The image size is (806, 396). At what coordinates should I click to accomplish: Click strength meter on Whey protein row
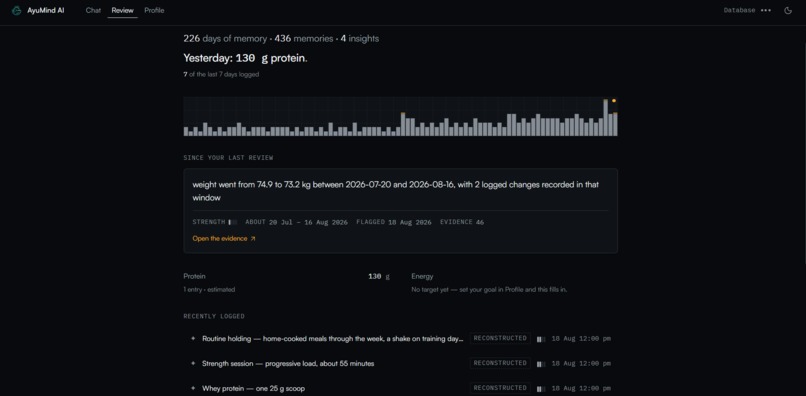[x=541, y=389]
